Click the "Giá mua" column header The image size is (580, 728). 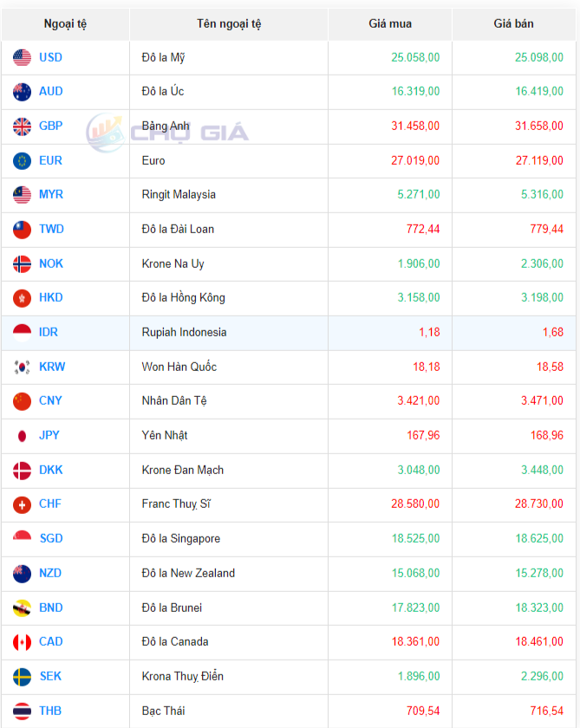[x=390, y=23]
